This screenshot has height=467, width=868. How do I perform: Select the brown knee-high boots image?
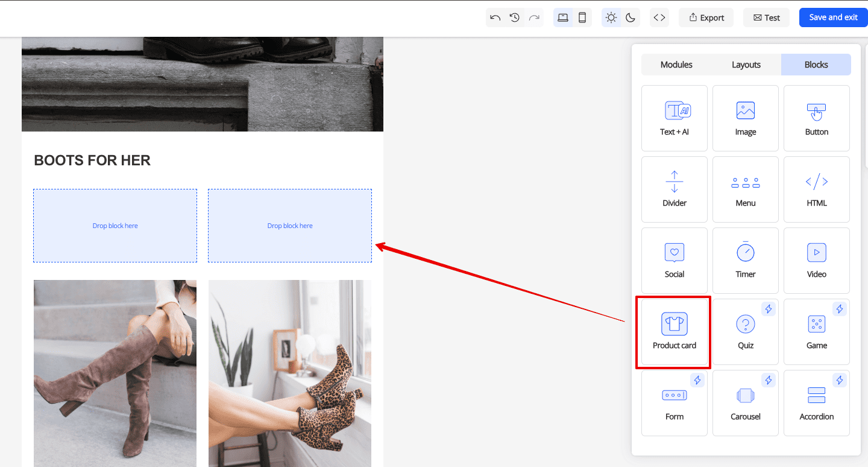pyautogui.click(x=115, y=373)
